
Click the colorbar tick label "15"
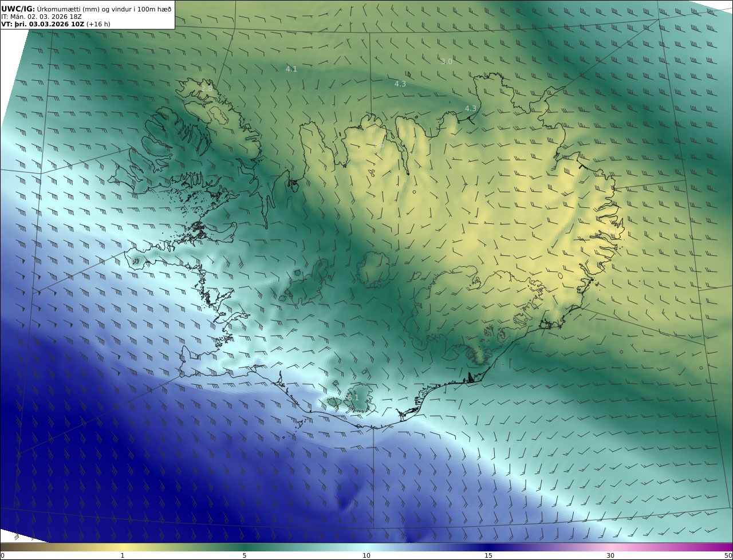(x=488, y=555)
